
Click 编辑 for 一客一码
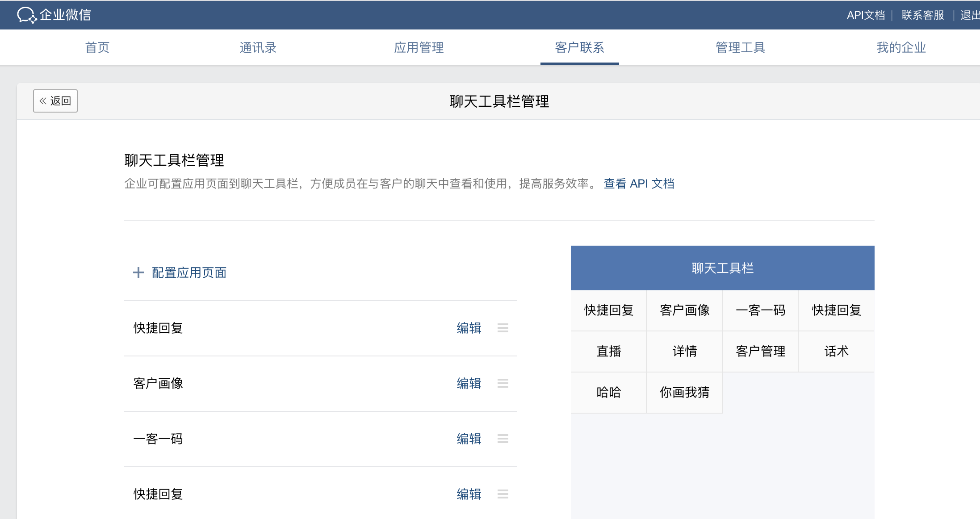click(x=469, y=439)
